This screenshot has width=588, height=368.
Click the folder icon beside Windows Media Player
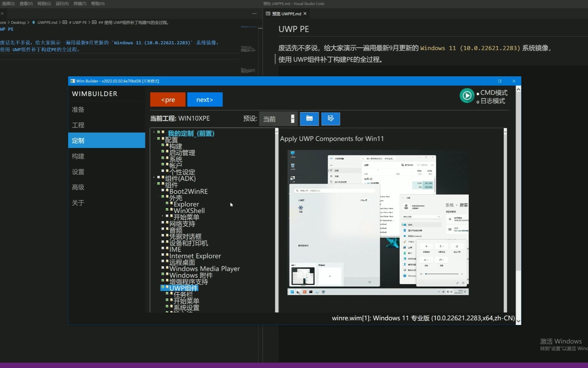[x=167, y=267]
